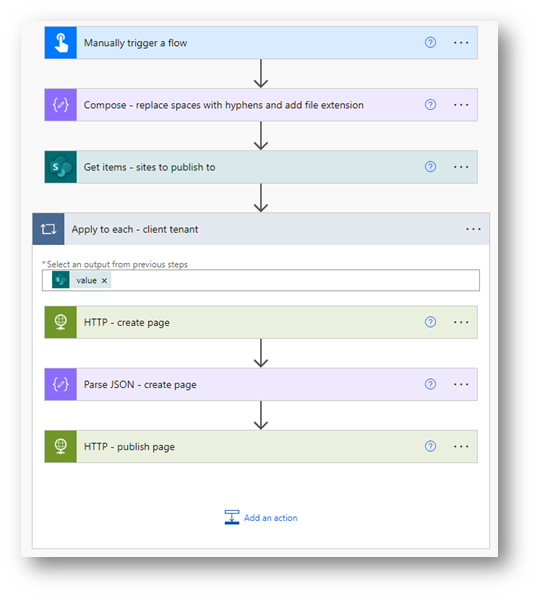Collapse the Apply to each header
Viewport: 540px width, 599px height.
(261, 229)
